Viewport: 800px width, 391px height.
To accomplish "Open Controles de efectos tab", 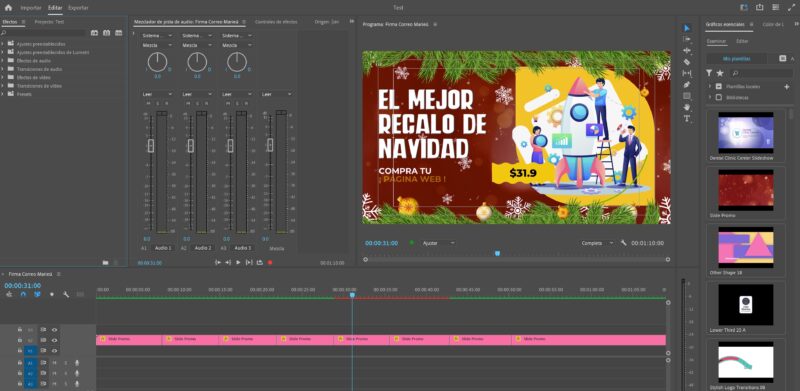I will click(276, 22).
